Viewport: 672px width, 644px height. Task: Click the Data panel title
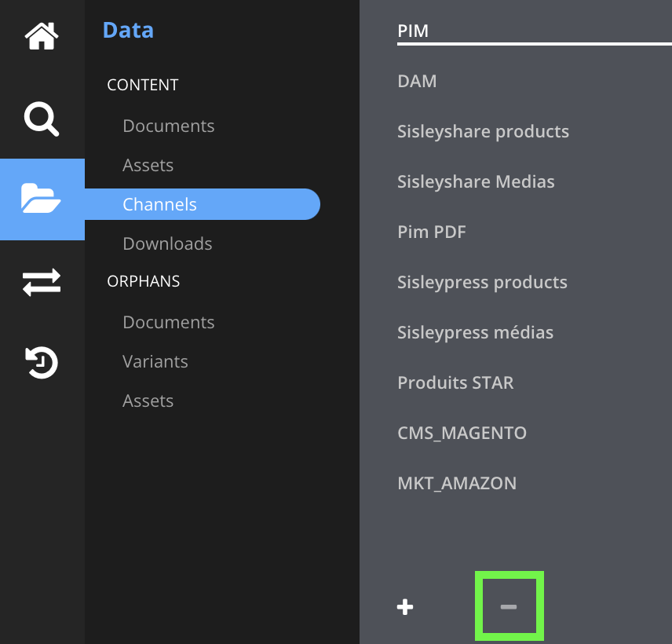(x=128, y=30)
